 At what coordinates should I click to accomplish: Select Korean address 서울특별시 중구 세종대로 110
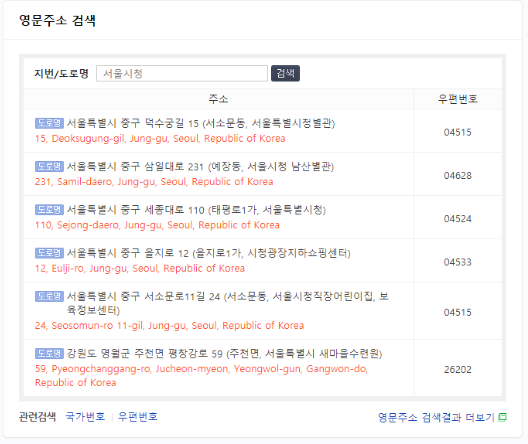click(x=196, y=210)
